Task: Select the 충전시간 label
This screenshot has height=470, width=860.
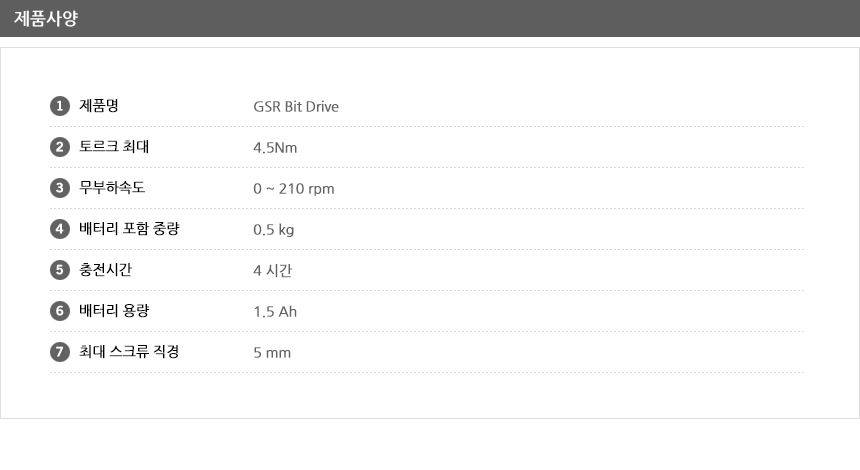Action: (x=106, y=270)
